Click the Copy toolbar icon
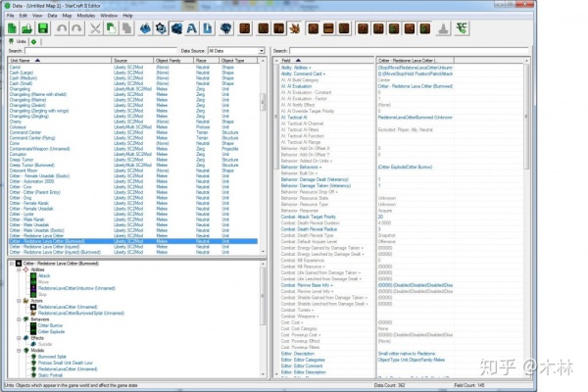Viewport: 588px width, 392px height. pyautogui.click(x=111, y=28)
